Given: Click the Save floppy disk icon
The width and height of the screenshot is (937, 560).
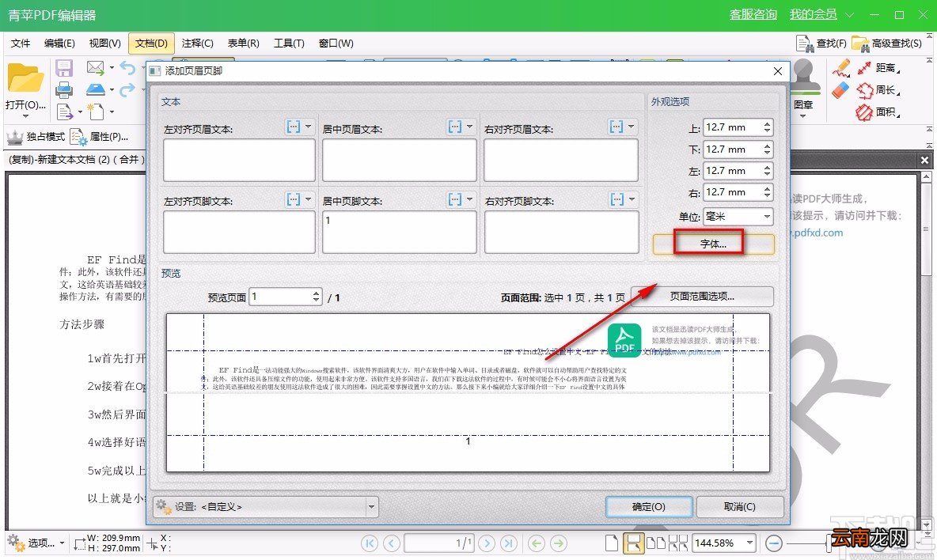Looking at the screenshot, I should pos(64,68).
